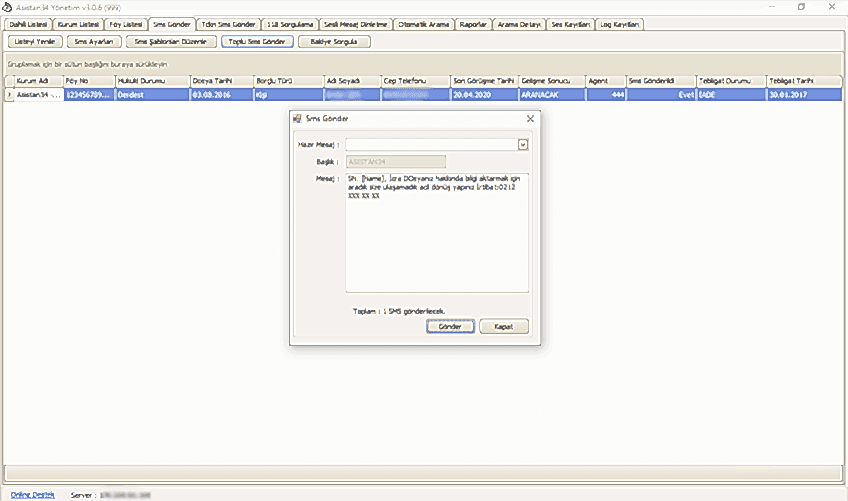Click inside the Mesaj text area
This screenshot has width=848, height=501.
437,232
